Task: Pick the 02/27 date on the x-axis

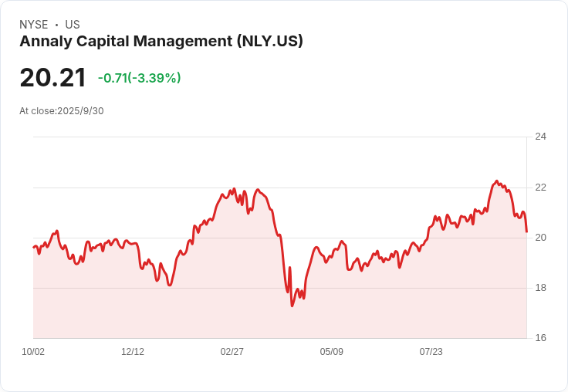Action: click(x=232, y=352)
